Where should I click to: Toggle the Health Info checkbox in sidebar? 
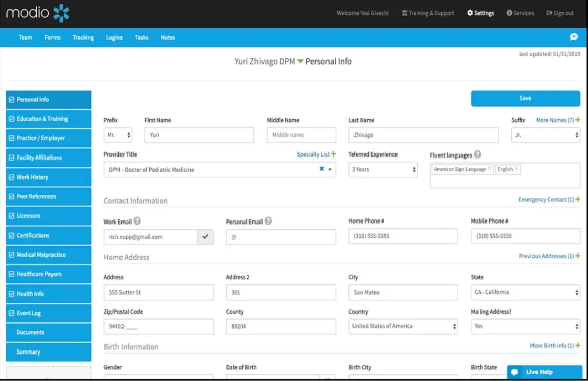point(12,294)
